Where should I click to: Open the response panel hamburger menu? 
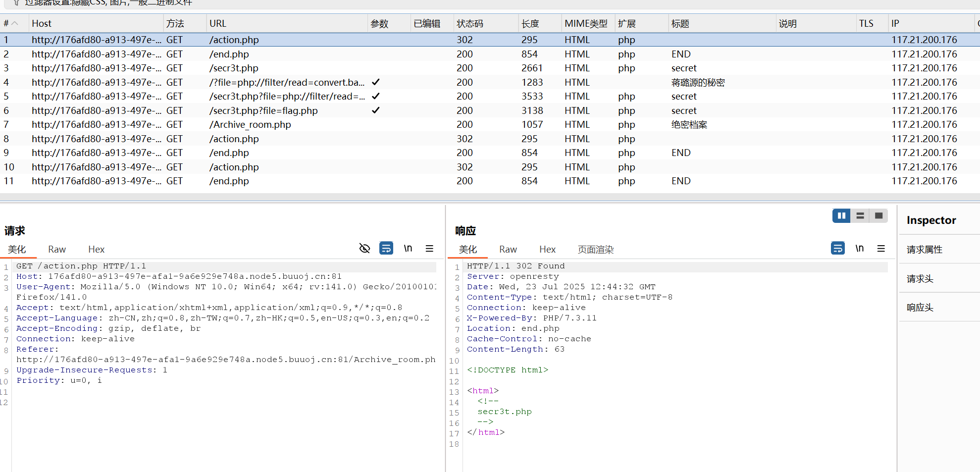pos(881,249)
